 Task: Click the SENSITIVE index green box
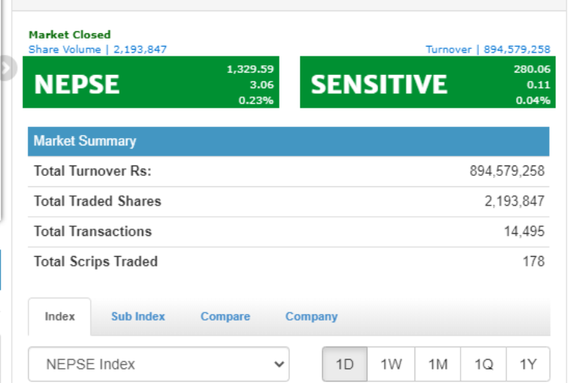pos(428,82)
